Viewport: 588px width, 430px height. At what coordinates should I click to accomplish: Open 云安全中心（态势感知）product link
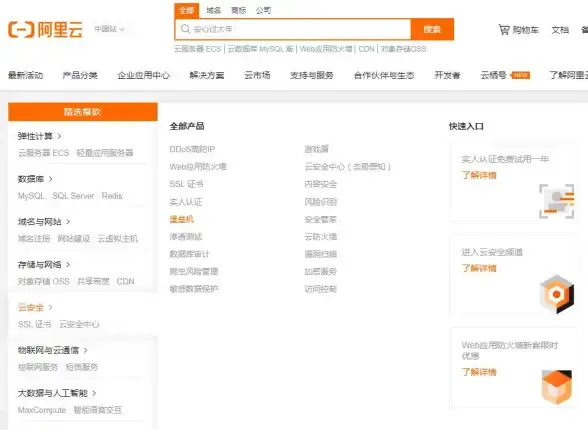click(x=348, y=166)
